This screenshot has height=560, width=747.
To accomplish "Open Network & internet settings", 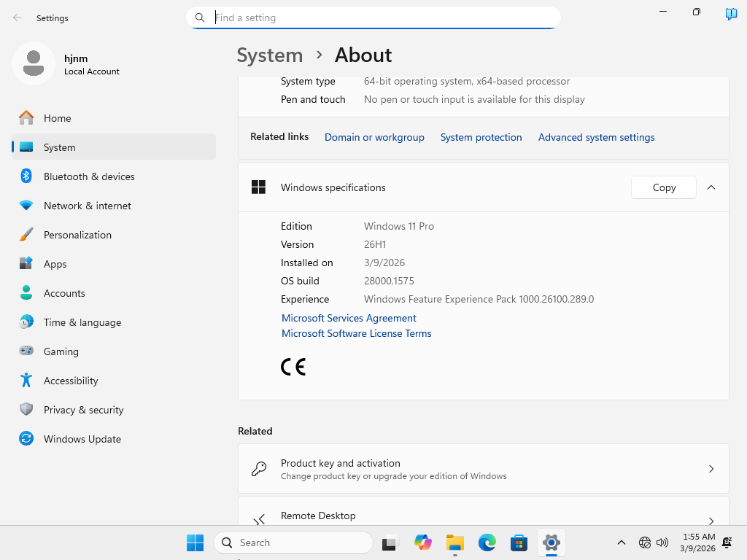I will point(87,206).
